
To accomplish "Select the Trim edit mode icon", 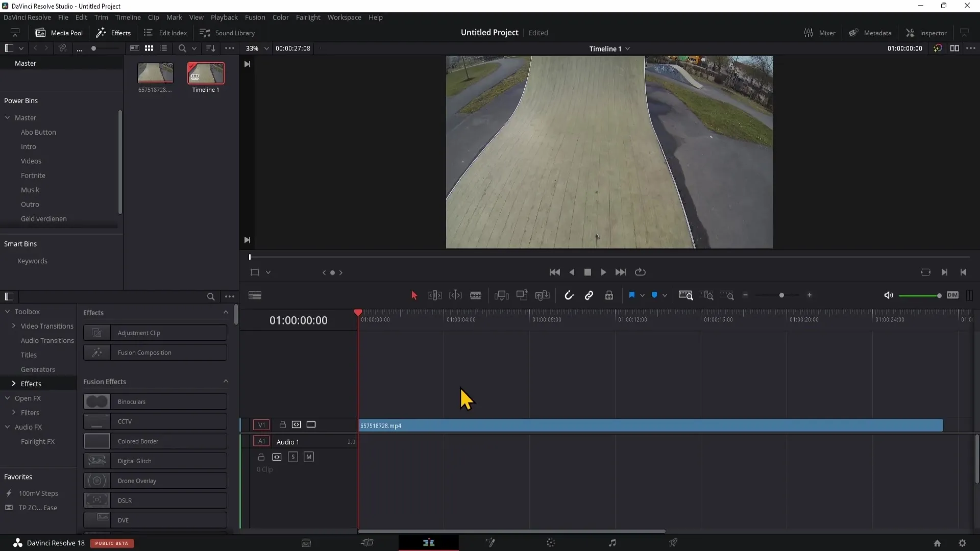I will (435, 296).
